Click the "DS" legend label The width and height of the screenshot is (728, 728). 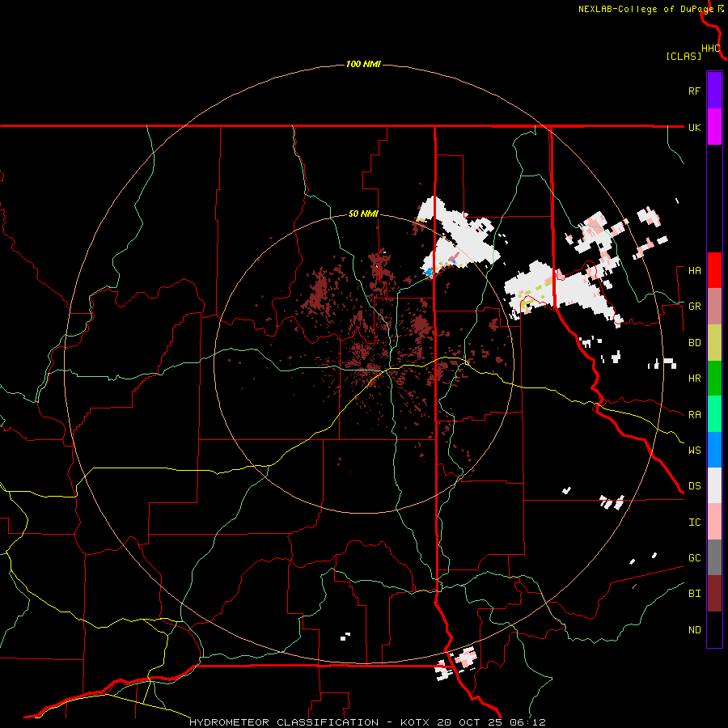tap(694, 486)
